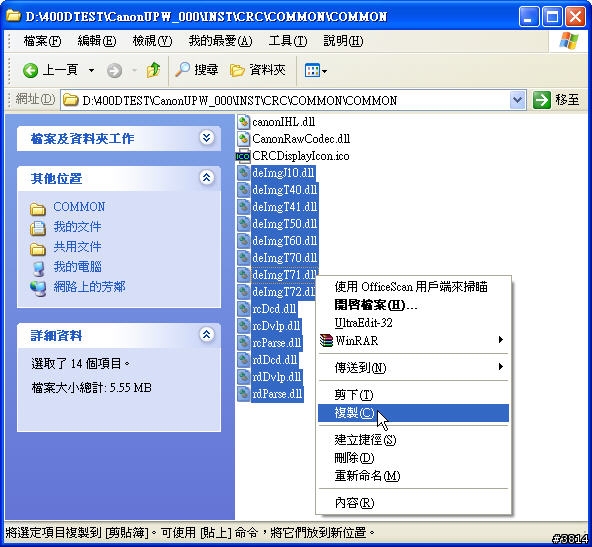The image size is (592, 547).
Task: Open My Computer link (我的電腦)
Action: [x=77, y=267]
